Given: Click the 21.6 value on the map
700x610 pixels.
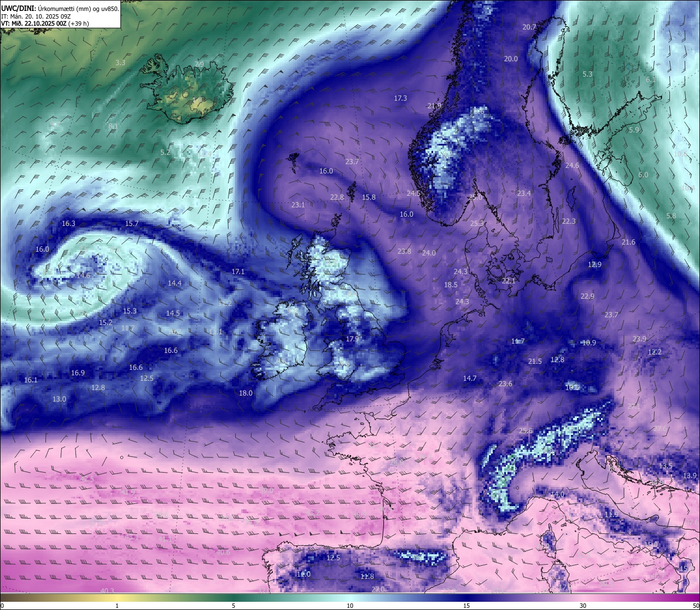Looking at the screenshot, I should click(628, 242).
